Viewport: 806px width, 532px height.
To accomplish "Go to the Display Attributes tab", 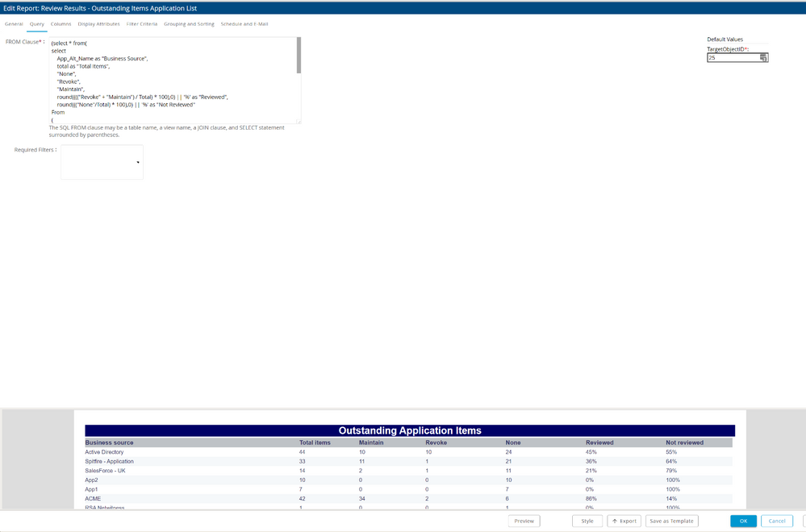I will [98, 24].
